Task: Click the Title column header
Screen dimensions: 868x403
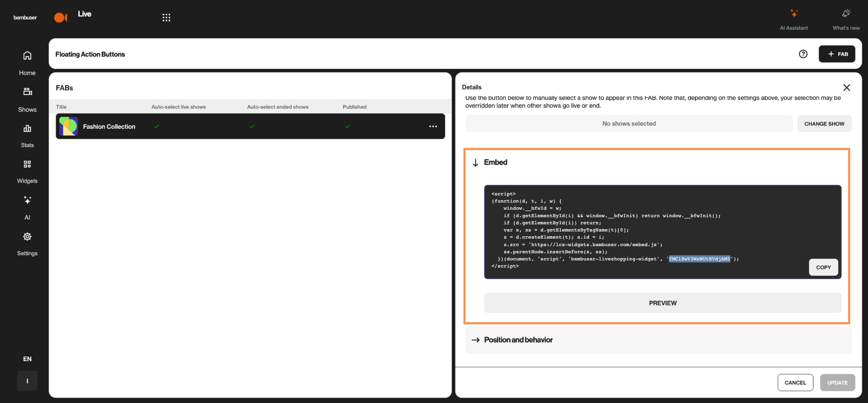Action: (61, 107)
